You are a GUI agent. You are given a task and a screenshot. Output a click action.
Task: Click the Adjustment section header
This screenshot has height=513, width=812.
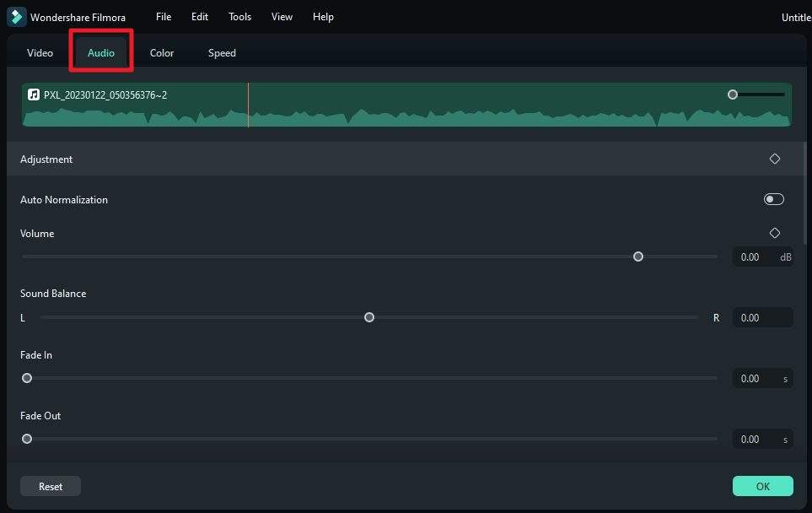(405, 159)
